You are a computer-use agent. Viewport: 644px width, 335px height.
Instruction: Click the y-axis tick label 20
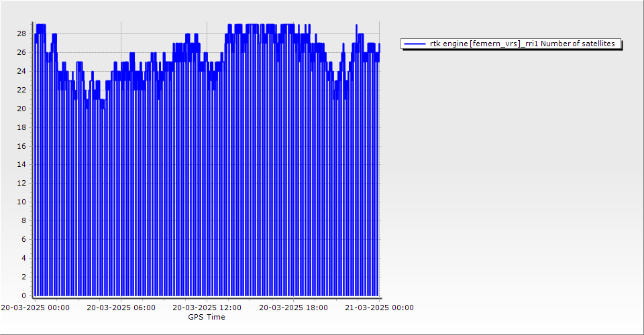[x=21, y=109]
